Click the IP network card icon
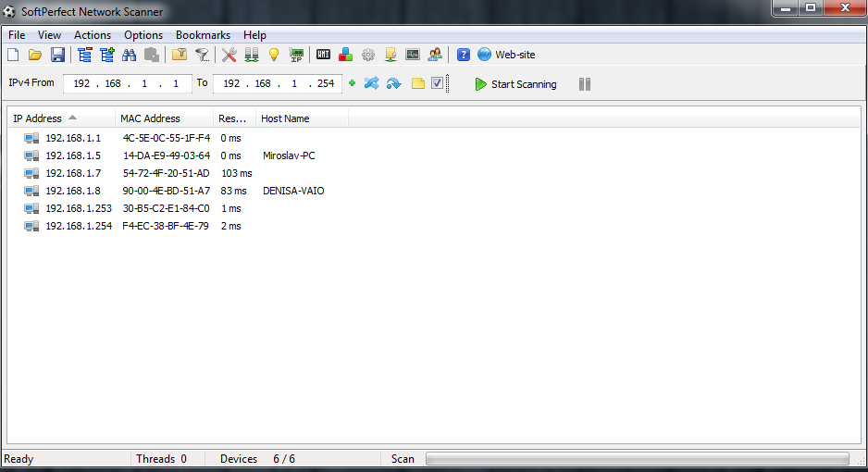The height and width of the screenshot is (472, 868). (296, 55)
